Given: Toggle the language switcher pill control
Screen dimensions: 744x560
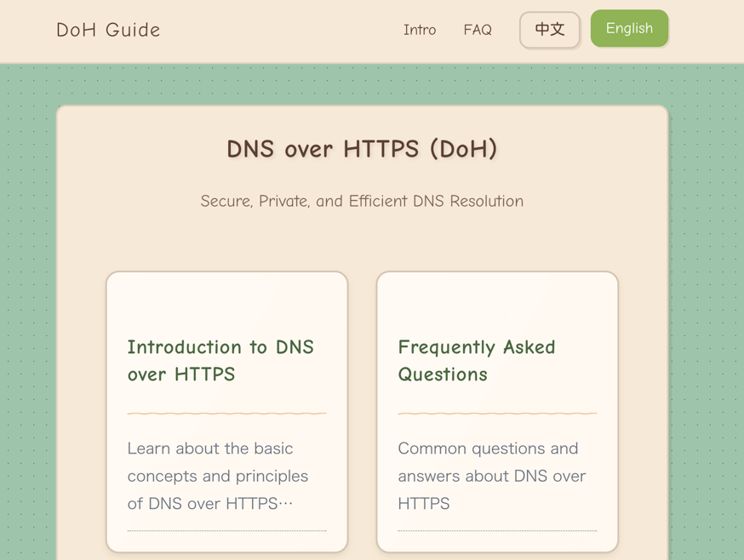Looking at the screenshot, I should pyautogui.click(x=592, y=28).
